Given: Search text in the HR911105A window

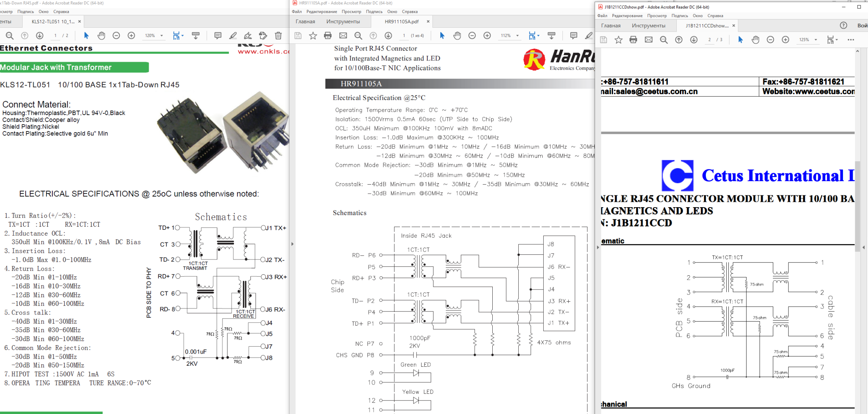Looking at the screenshot, I should click(358, 35).
